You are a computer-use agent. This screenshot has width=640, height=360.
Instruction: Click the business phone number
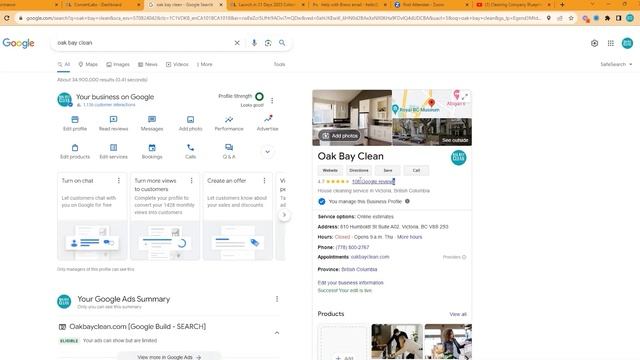[352, 247]
